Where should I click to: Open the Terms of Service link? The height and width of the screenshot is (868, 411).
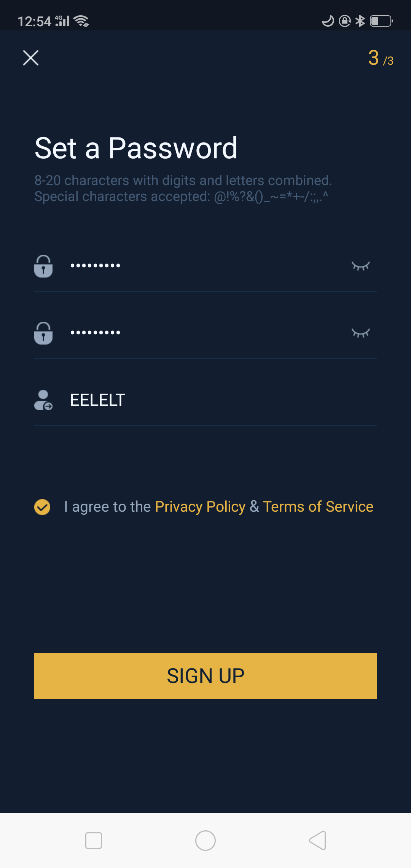coord(318,507)
